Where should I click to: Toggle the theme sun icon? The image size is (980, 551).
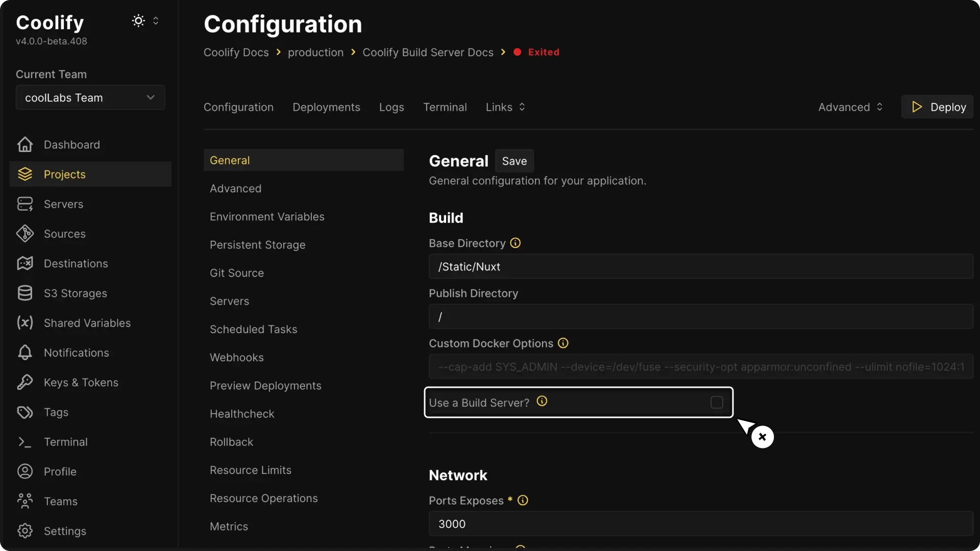click(137, 20)
